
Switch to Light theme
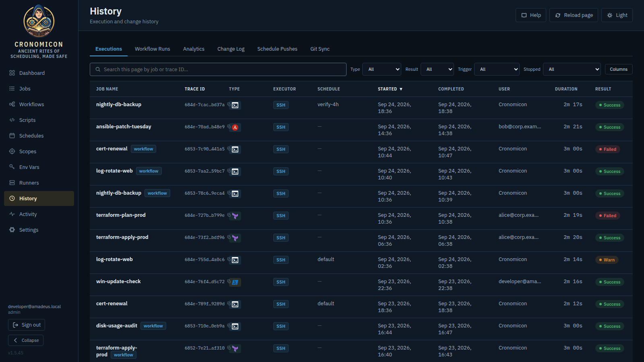(617, 15)
